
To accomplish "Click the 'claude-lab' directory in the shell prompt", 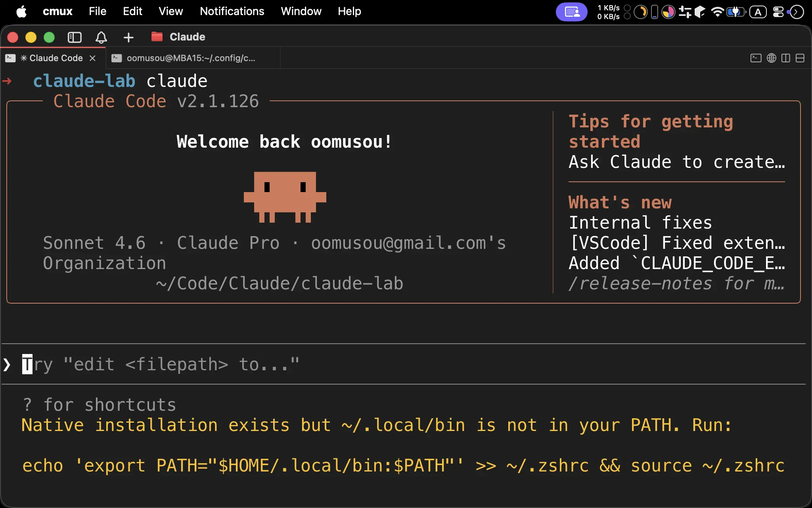I will point(84,81).
